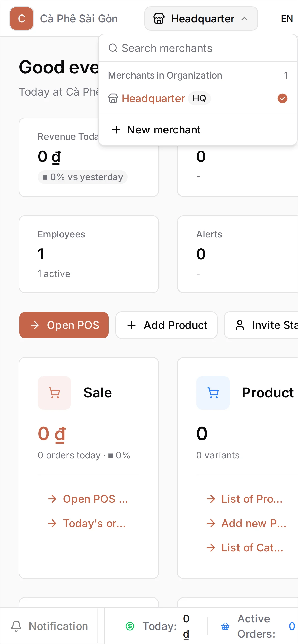The width and height of the screenshot is (298, 644).
Task: Open the Alerts card
Action: tap(238, 254)
